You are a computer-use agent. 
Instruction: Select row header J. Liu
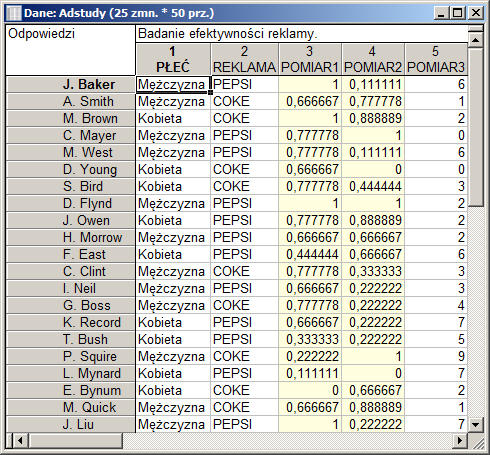70,425
